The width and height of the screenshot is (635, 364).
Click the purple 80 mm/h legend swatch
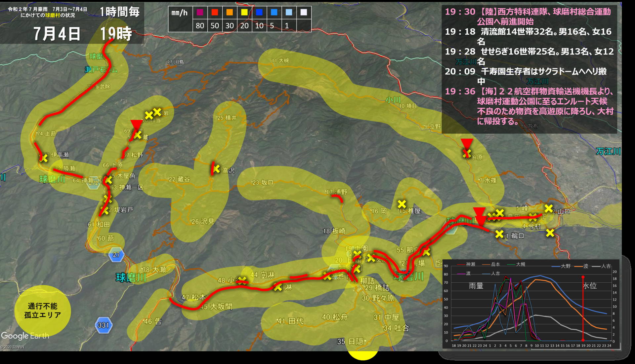(200, 13)
